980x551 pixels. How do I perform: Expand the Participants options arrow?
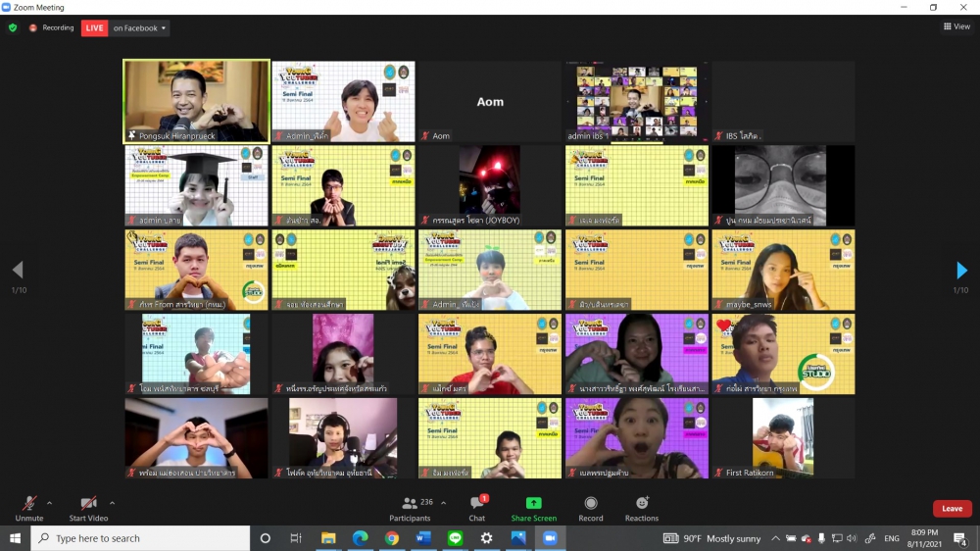coord(443,503)
